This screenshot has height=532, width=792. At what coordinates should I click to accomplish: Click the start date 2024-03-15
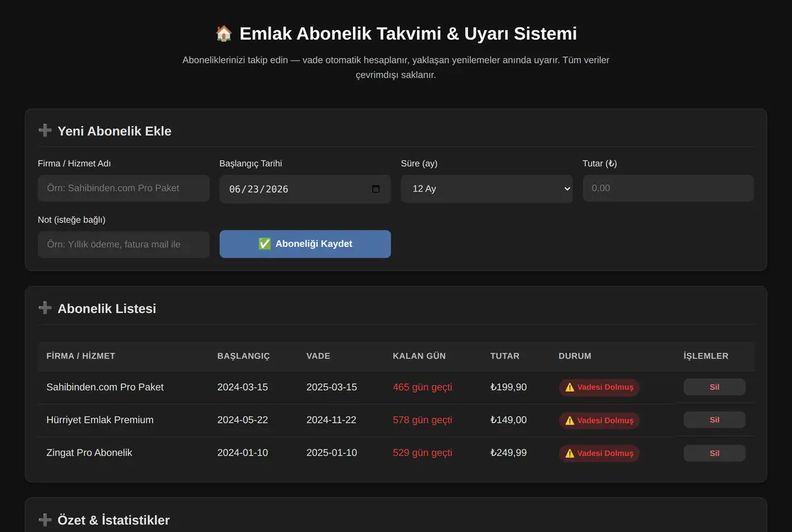242,387
